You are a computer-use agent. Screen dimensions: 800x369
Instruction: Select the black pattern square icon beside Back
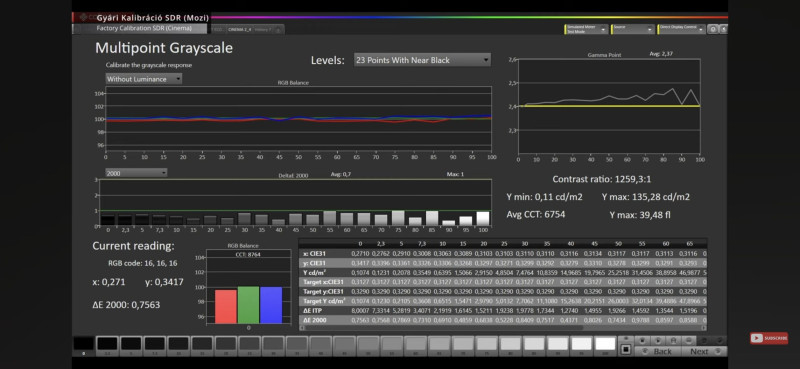[x=626, y=350]
